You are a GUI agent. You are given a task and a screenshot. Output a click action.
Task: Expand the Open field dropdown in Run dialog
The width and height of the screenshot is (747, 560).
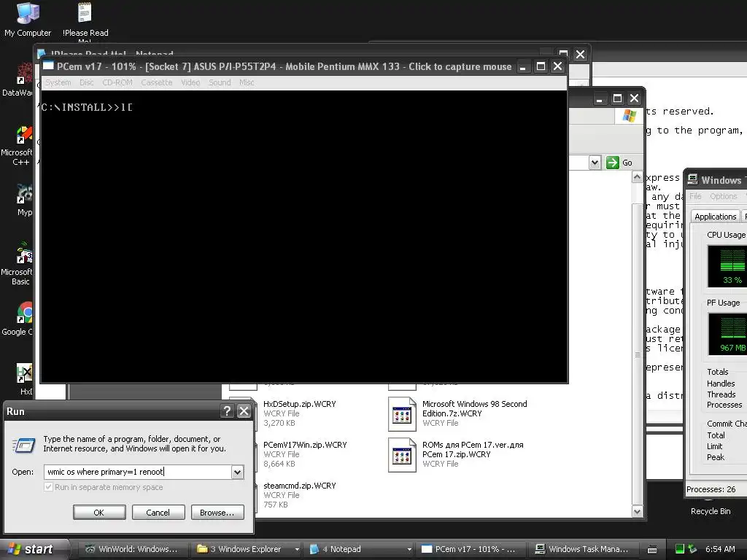237,472
